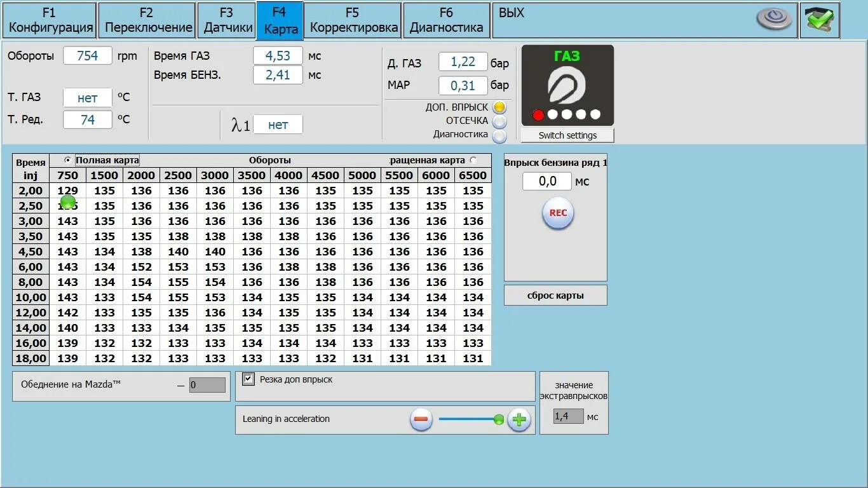
Task: Open Switch settings button
Action: click(567, 135)
